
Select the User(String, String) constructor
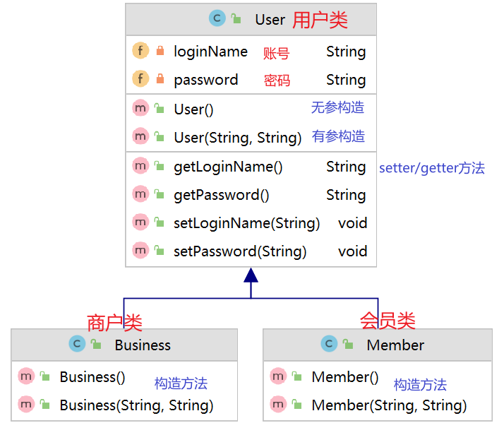point(237,138)
